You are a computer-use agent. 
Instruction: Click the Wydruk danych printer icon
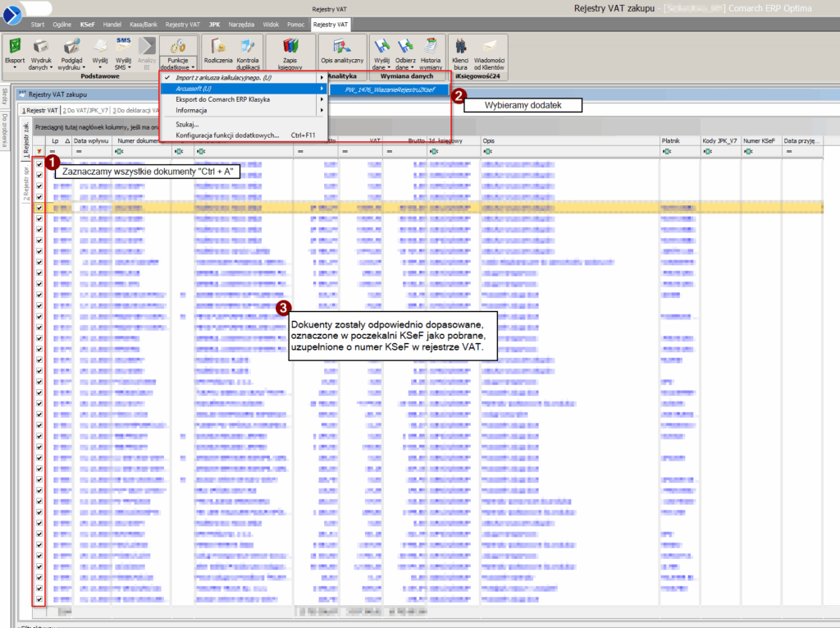pos(40,47)
